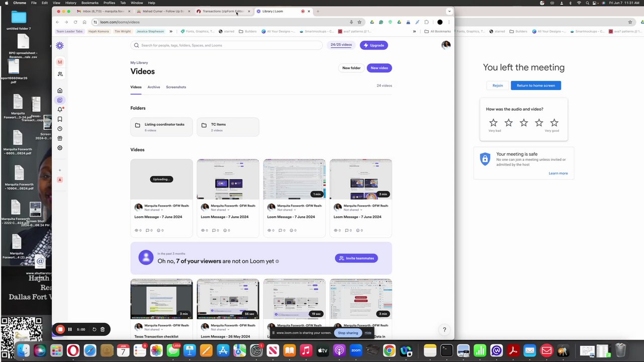The height and width of the screenshot is (362, 644).
Task: Expand hidden bookmarks overflow after Jessica Stepheson
Action: click(x=171, y=31)
